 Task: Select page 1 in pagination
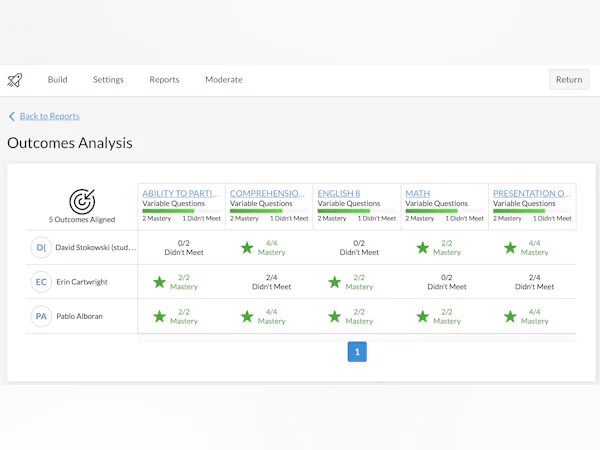[357, 352]
